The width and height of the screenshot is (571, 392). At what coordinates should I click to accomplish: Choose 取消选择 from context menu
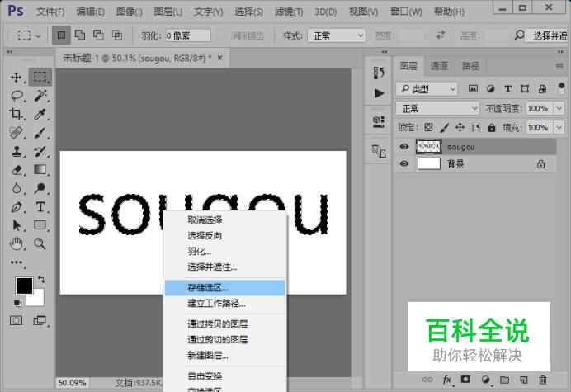click(224, 220)
